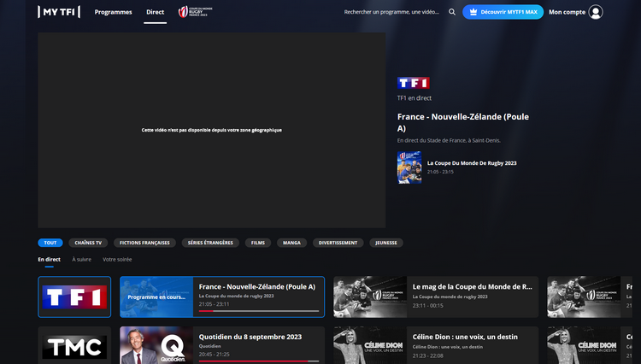Click the 20:45 - 21:25 time label

[x=215, y=355]
